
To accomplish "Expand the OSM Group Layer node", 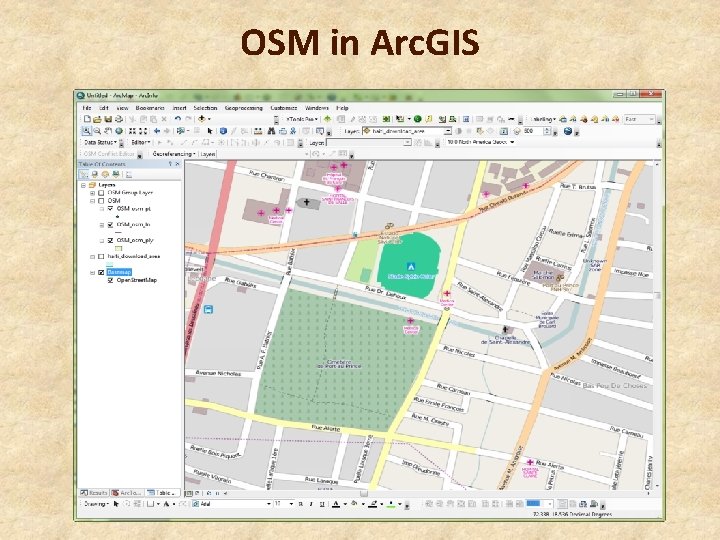I will (92, 193).
